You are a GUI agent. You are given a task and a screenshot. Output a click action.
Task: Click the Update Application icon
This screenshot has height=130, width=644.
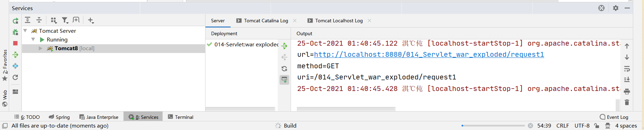click(x=15, y=66)
